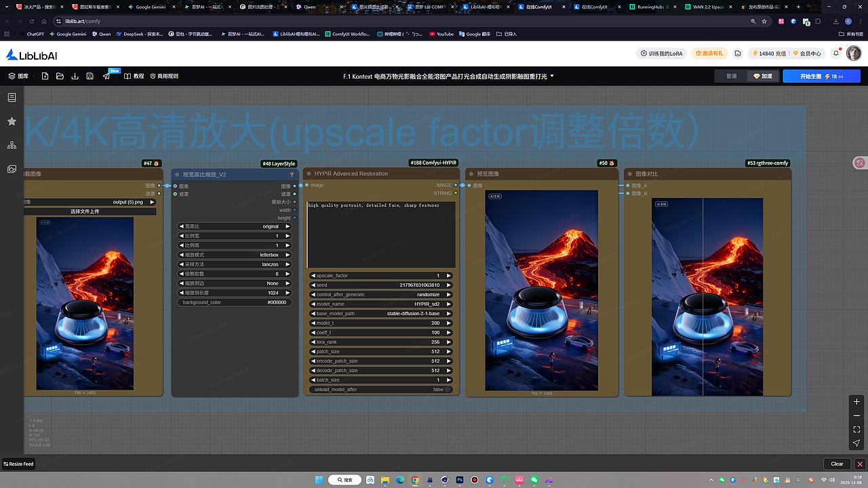Open the user avatar profile
The height and width of the screenshot is (488, 868).
[854, 54]
